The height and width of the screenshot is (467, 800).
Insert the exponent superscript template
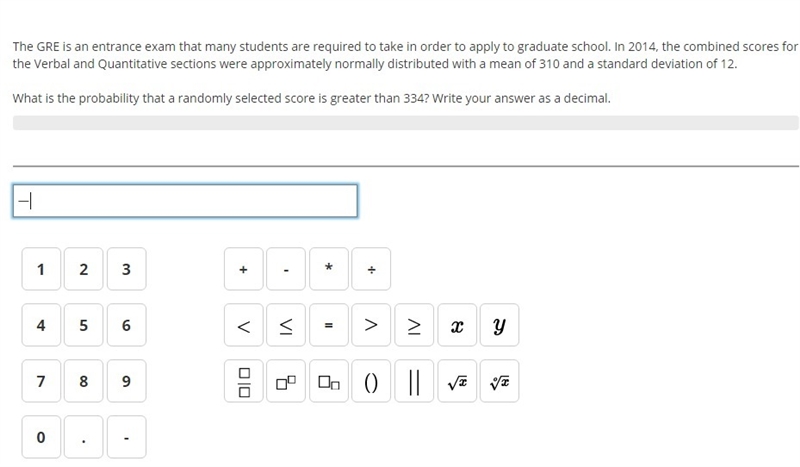[x=286, y=381]
